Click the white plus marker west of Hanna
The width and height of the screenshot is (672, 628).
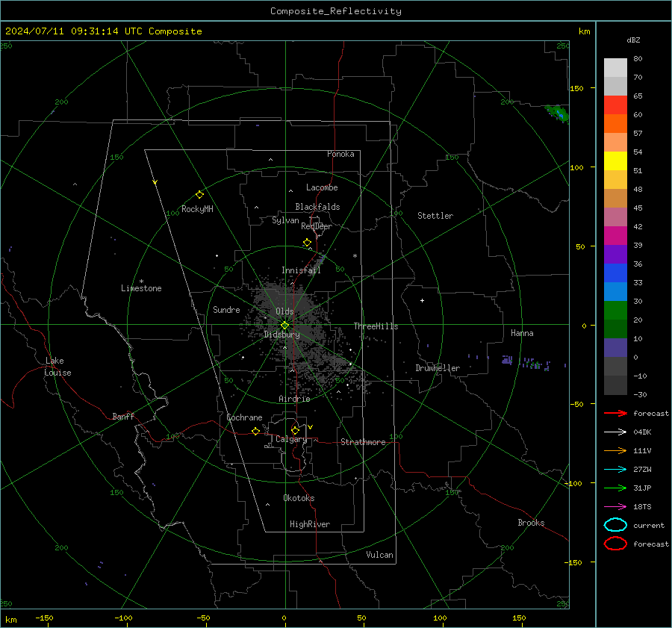point(422,300)
